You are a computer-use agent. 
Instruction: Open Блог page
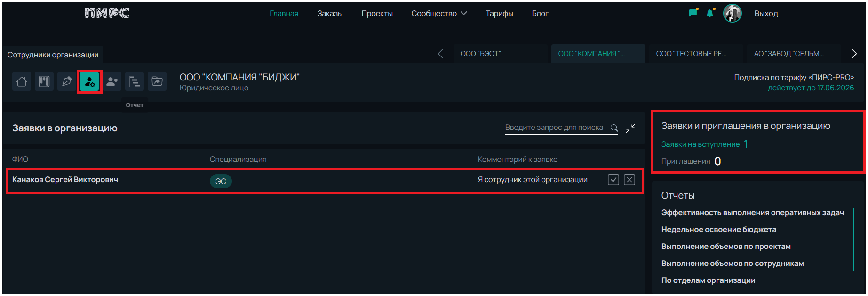tap(540, 13)
